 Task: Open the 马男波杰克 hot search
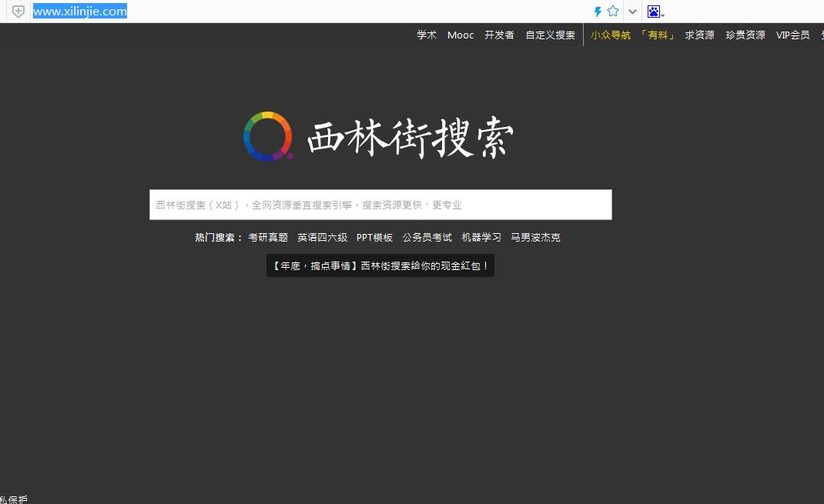(535, 237)
